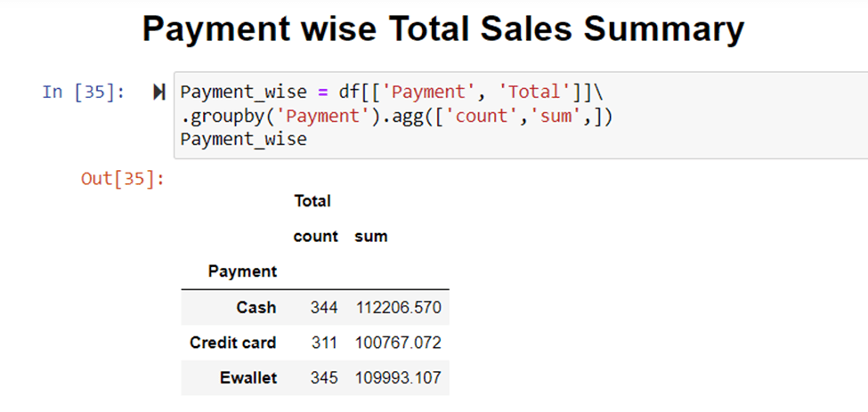868x412 pixels.
Task: Click the .groupby('Payment') code line
Action: coord(396,116)
